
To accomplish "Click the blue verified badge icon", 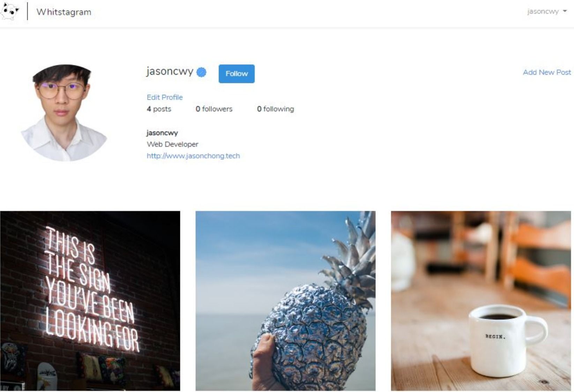I will (201, 72).
